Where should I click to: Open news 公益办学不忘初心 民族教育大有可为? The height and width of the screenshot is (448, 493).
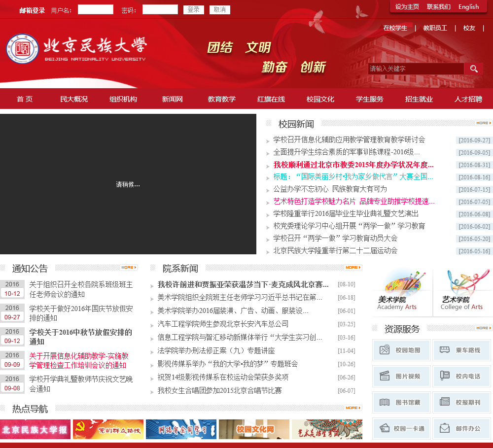330,189
